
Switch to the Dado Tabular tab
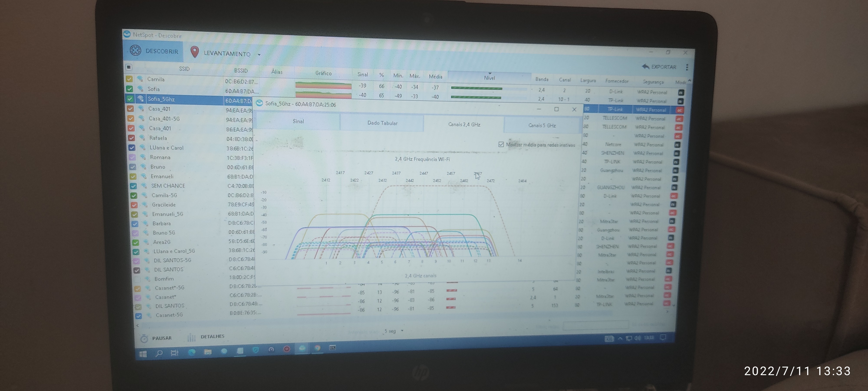[x=382, y=123]
